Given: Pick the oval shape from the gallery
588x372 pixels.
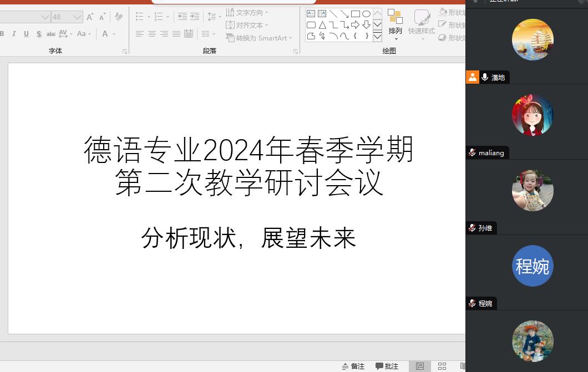Looking at the screenshot, I should (366, 14).
